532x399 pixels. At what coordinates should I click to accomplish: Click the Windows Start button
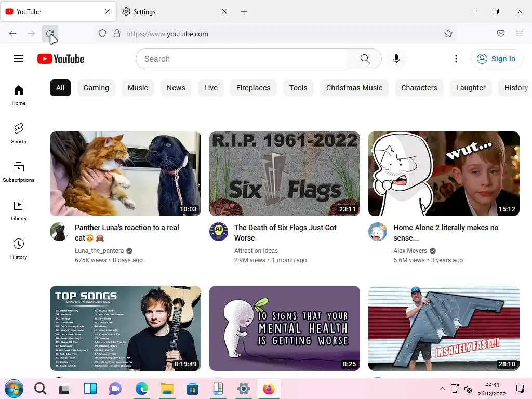(x=14, y=389)
